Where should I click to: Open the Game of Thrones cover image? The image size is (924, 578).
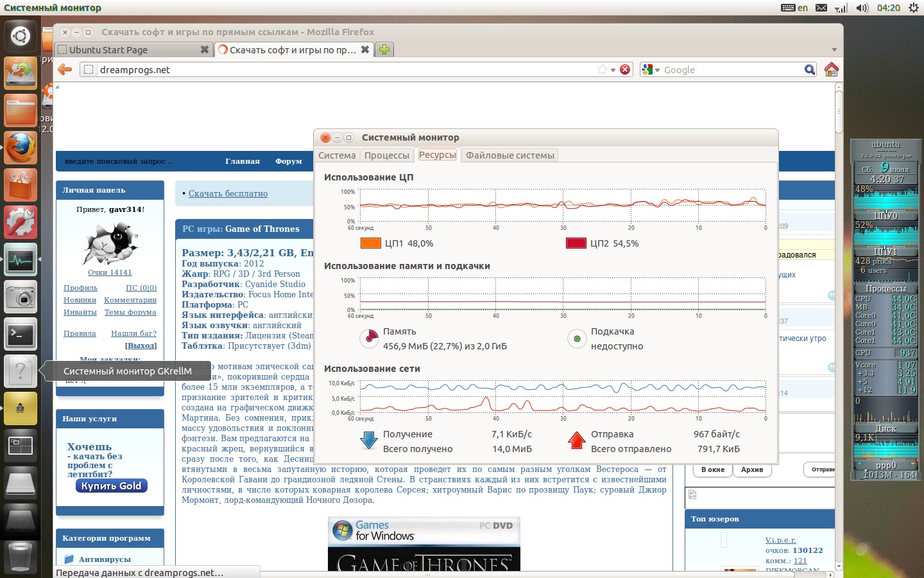(424, 544)
